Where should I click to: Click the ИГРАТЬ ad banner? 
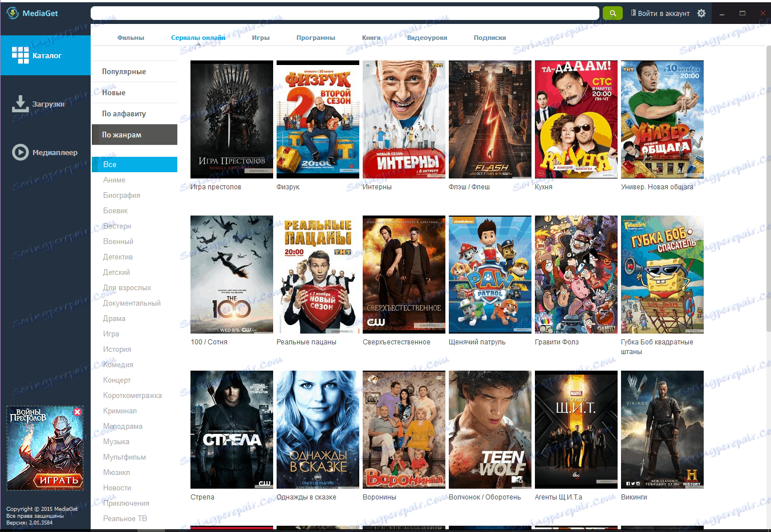pos(45,448)
